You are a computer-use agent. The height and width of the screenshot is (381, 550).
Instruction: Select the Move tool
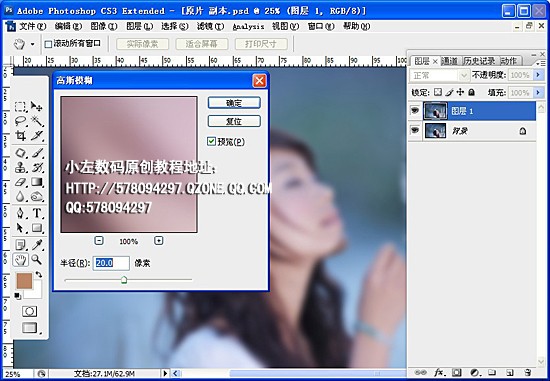[37, 106]
